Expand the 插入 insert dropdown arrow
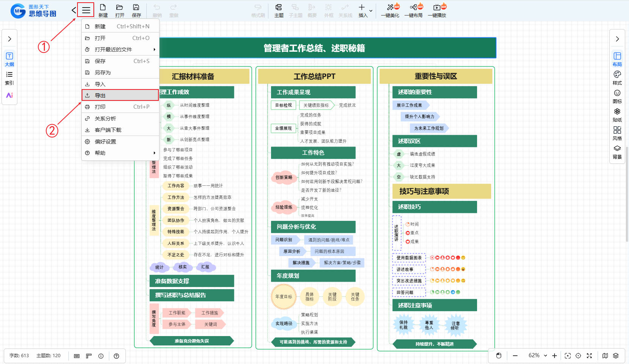 [x=371, y=11]
